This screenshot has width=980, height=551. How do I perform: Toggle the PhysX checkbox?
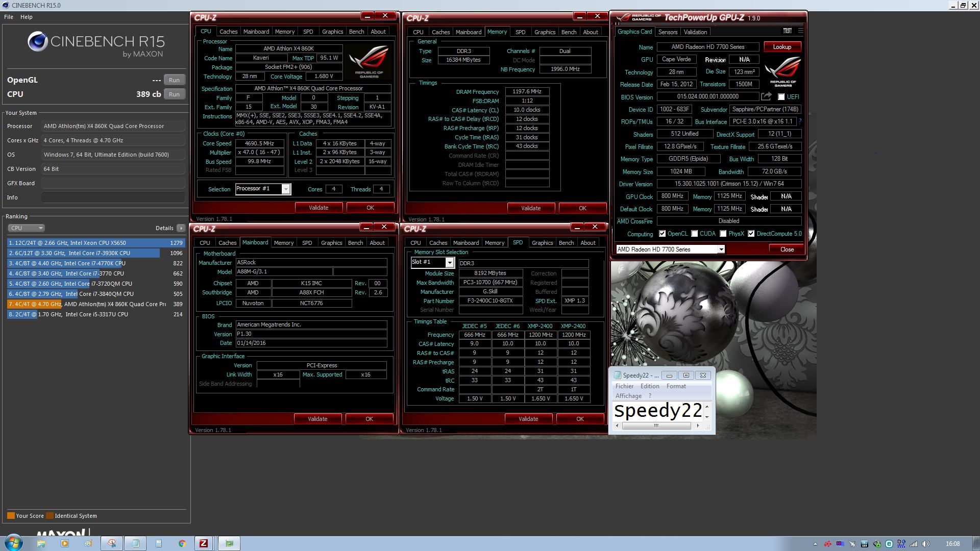(723, 234)
